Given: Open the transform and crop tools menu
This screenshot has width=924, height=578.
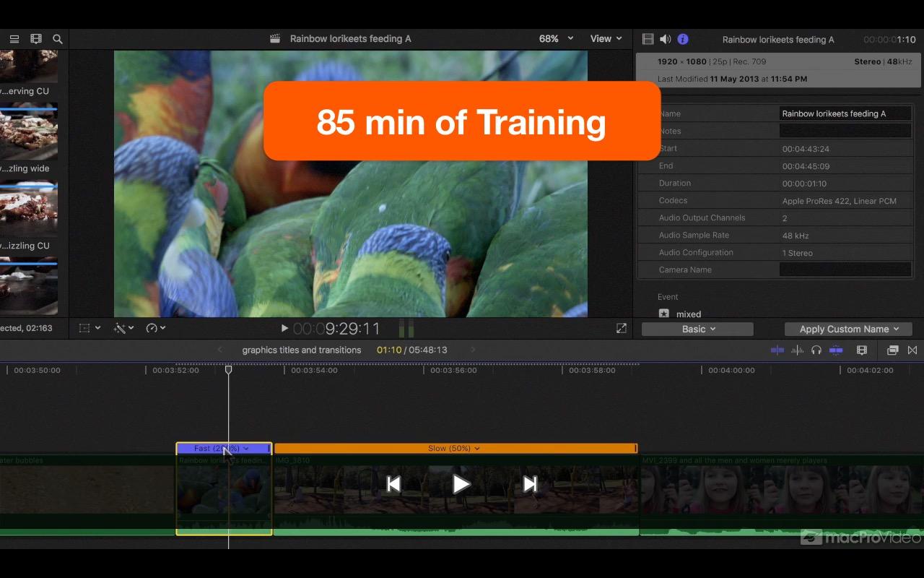Looking at the screenshot, I should click(x=90, y=328).
